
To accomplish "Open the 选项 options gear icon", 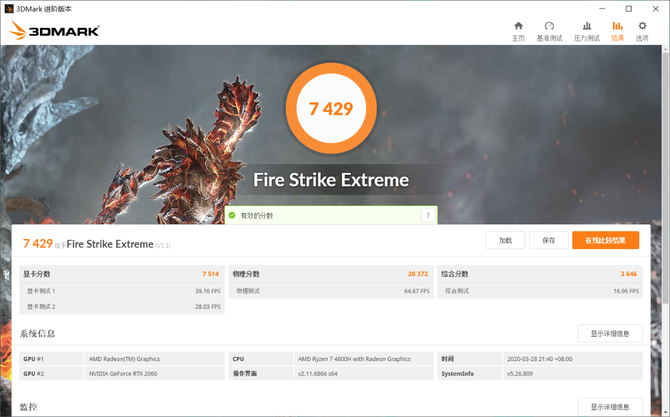I will coord(645,26).
